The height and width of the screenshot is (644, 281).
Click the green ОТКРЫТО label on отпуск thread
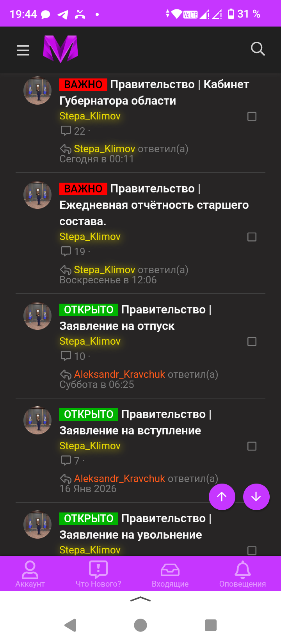pos(89,310)
